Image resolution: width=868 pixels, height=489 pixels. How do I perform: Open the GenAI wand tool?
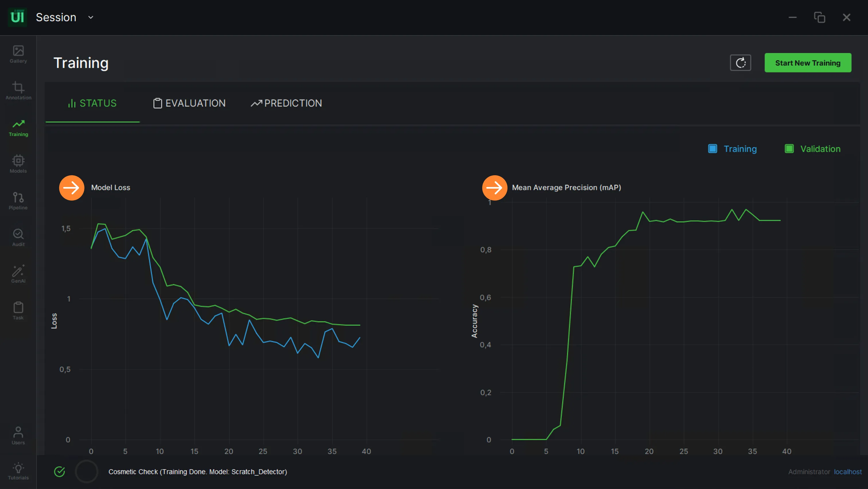pyautogui.click(x=18, y=274)
